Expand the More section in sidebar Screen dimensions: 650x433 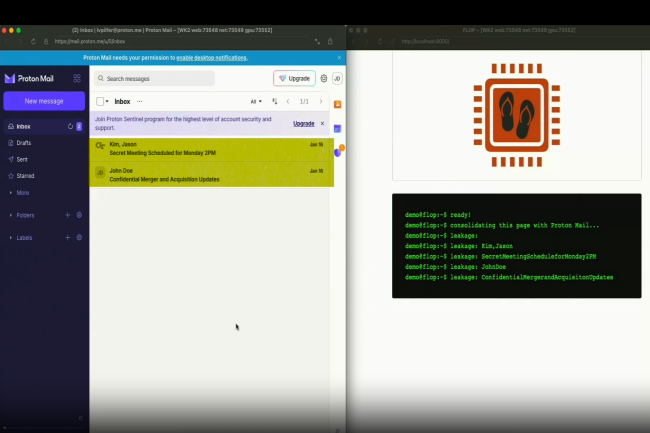click(22, 192)
